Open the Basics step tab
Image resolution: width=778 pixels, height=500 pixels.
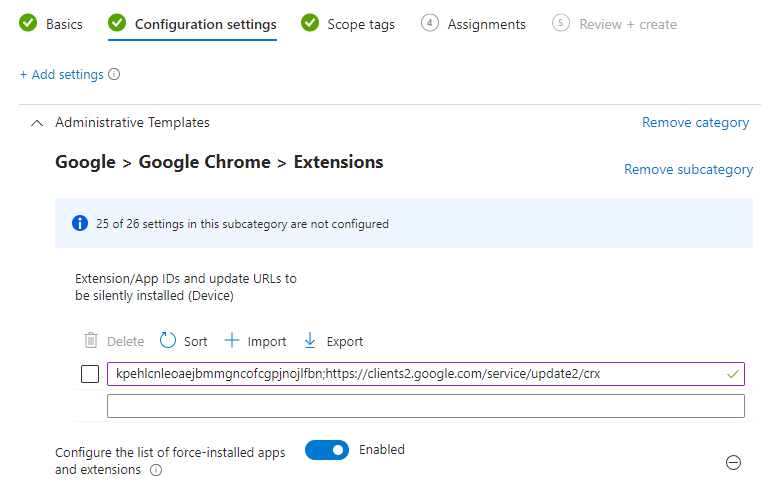tap(52, 24)
